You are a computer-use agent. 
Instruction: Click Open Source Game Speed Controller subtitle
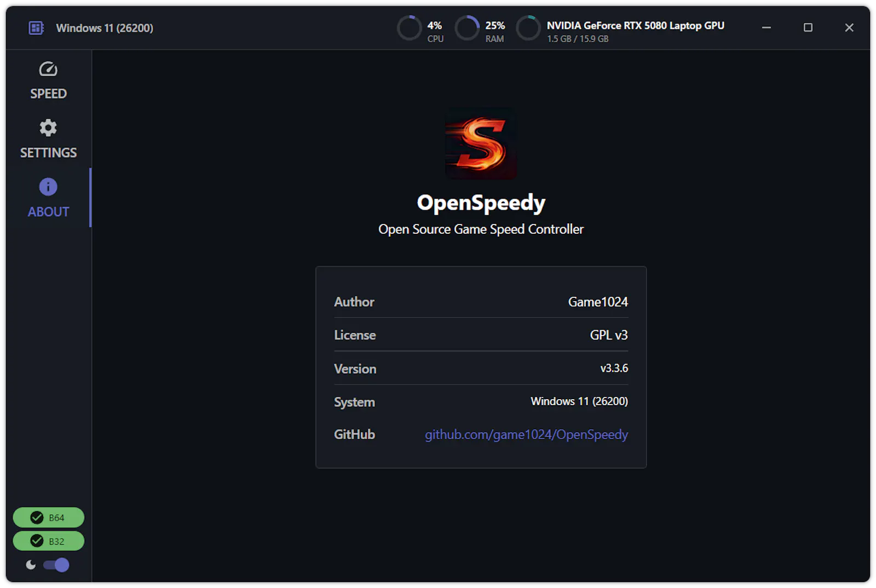click(x=481, y=229)
